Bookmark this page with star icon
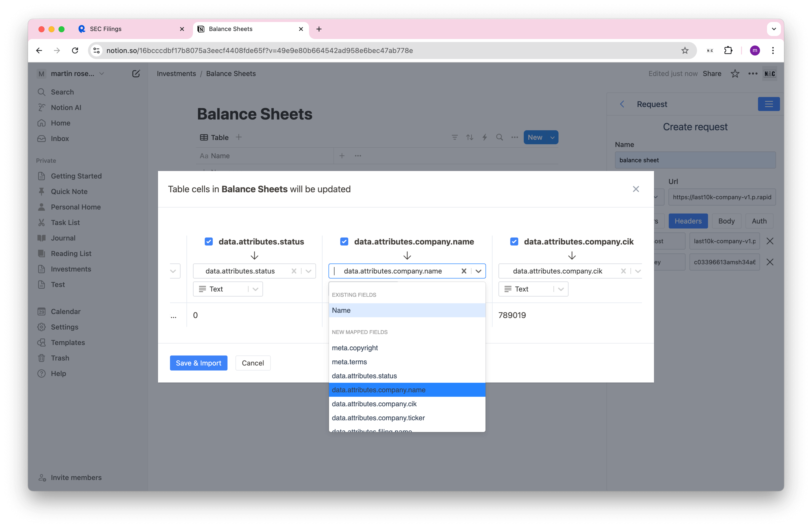812x528 pixels. click(x=685, y=50)
